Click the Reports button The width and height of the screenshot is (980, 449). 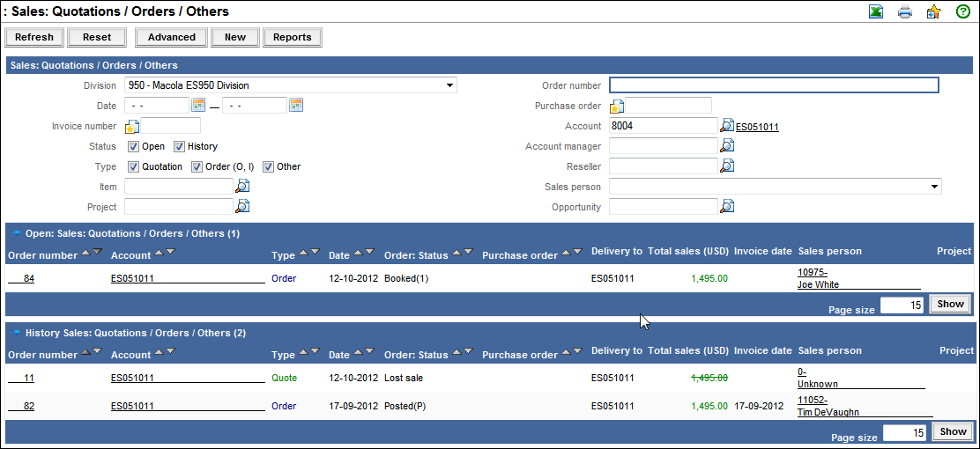pyautogui.click(x=292, y=37)
